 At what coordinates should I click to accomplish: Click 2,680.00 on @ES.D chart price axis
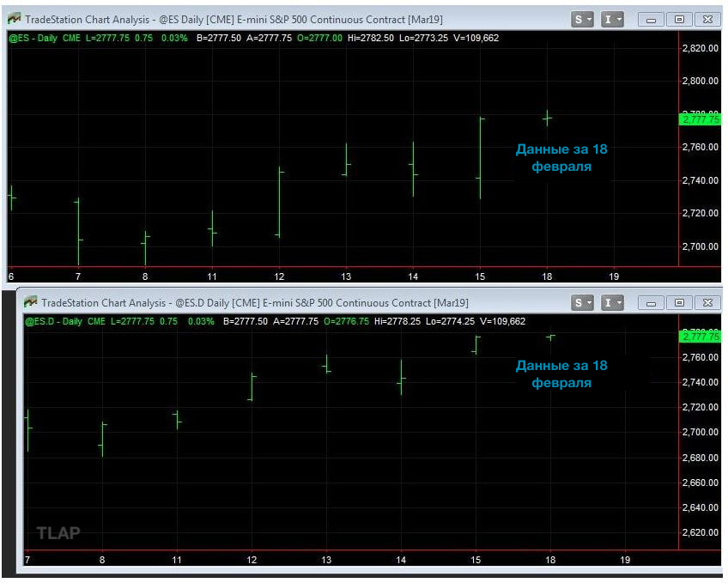pyautogui.click(x=701, y=458)
